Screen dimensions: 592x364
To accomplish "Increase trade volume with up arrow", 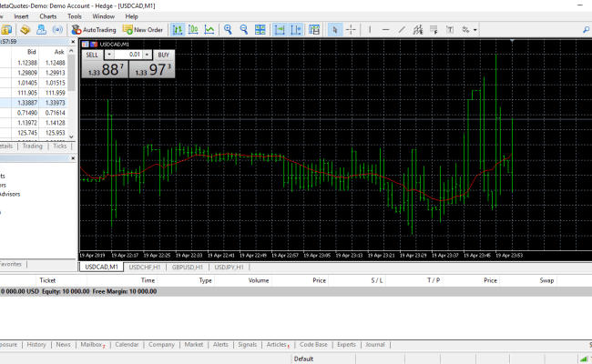I will (x=147, y=55).
